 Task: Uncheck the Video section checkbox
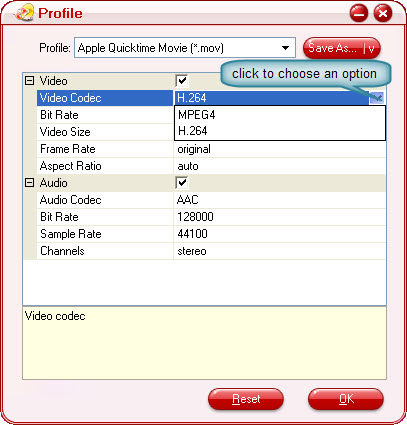coord(182,81)
